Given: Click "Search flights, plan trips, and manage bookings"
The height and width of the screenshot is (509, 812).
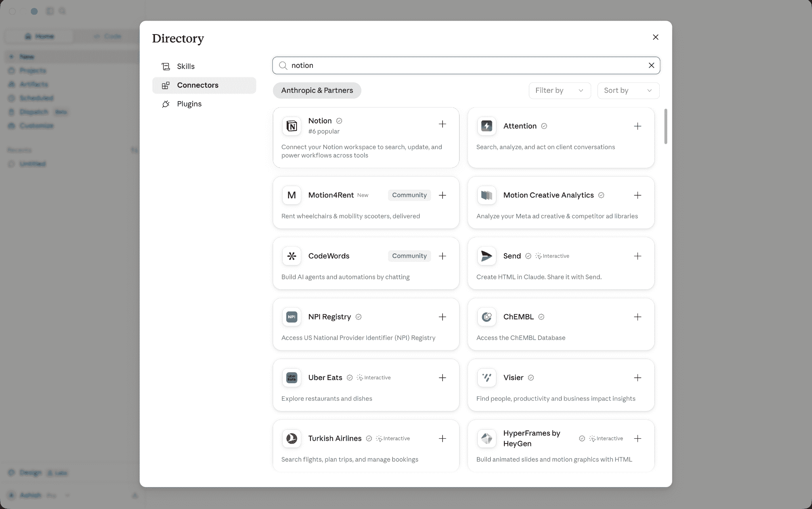Looking at the screenshot, I should tap(350, 459).
